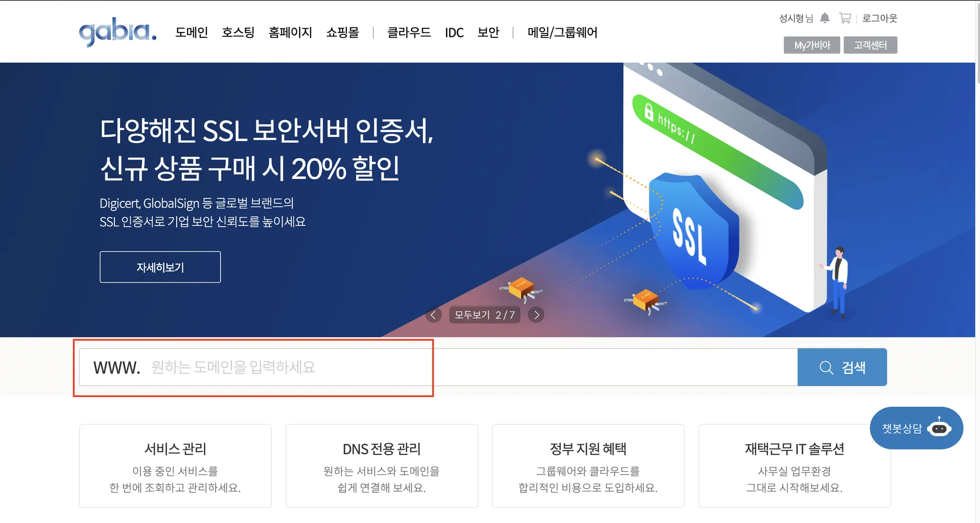Go to previous banner slide arrow
The width and height of the screenshot is (980, 523).
(434, 315)
